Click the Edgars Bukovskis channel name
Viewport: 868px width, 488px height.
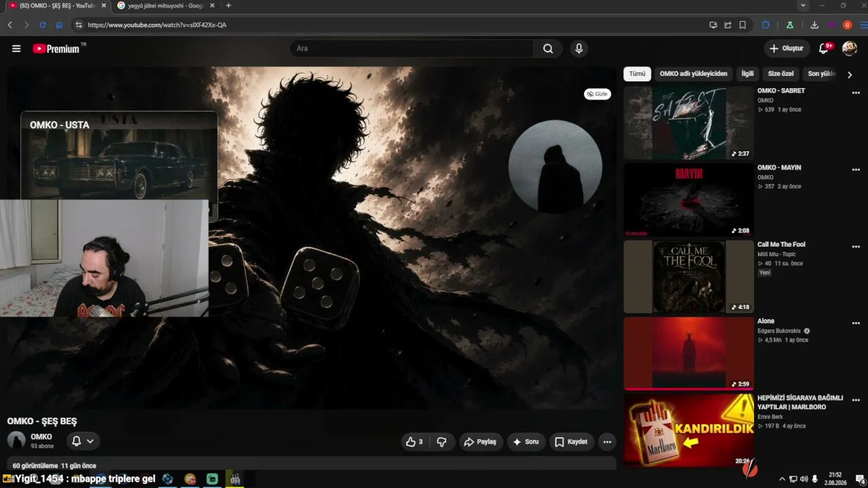click(779, 331)
